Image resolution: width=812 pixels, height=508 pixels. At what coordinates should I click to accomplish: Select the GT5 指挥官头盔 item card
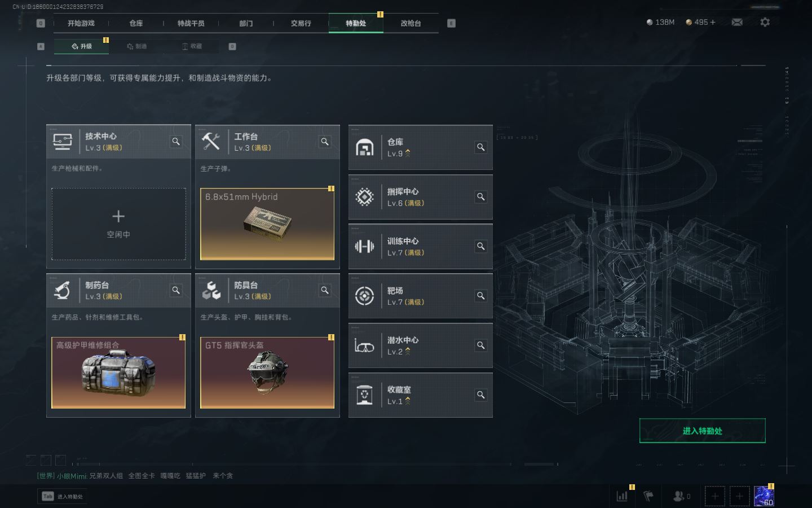[267, 373]
